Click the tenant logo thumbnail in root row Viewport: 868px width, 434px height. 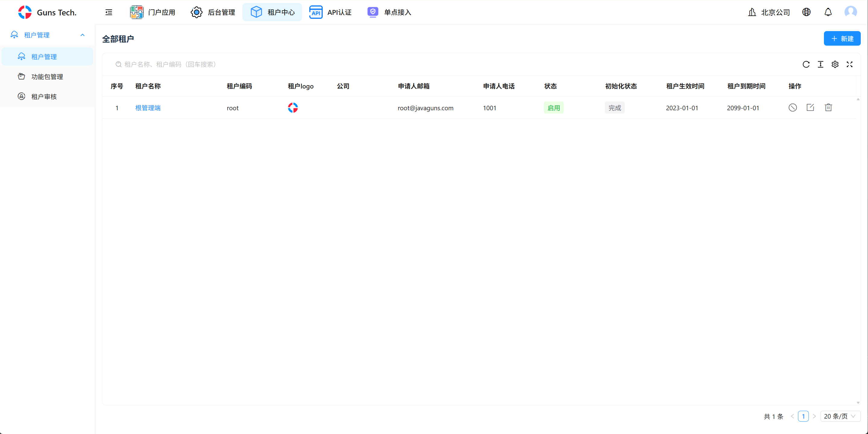point(293,108)
